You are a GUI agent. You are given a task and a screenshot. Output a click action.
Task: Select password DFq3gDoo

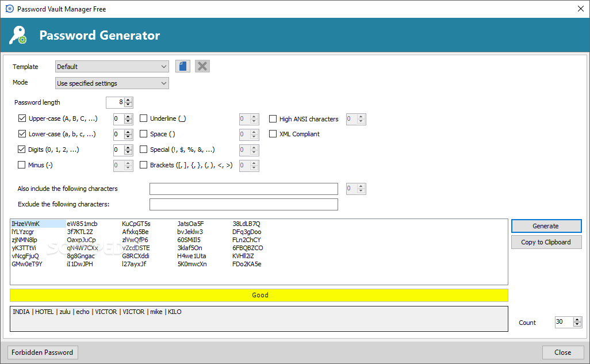point(247,232)
